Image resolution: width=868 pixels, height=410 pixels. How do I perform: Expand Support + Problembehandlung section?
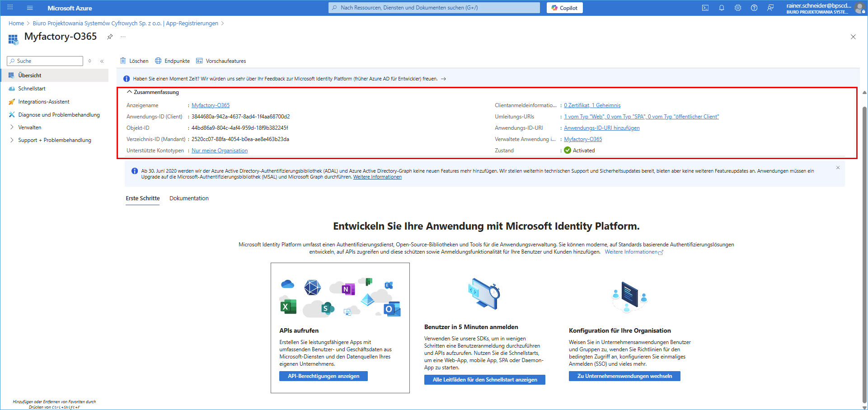click(54, 140)
